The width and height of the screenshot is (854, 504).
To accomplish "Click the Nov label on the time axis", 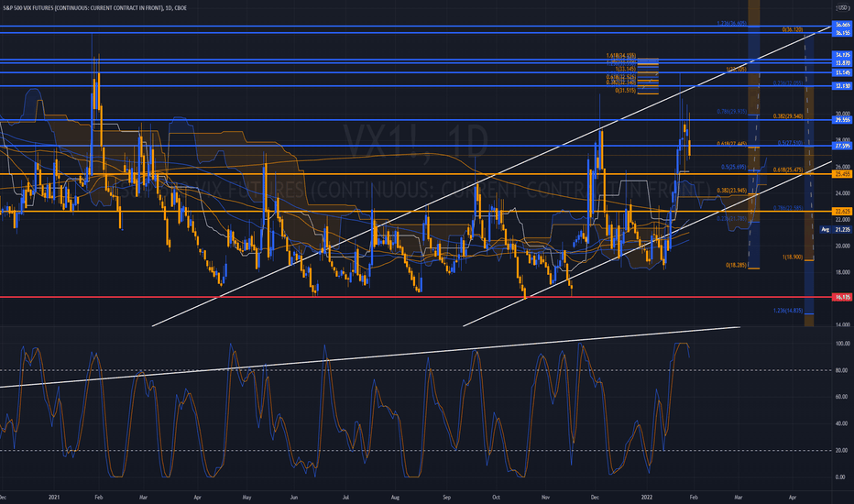I will [545, 497].
